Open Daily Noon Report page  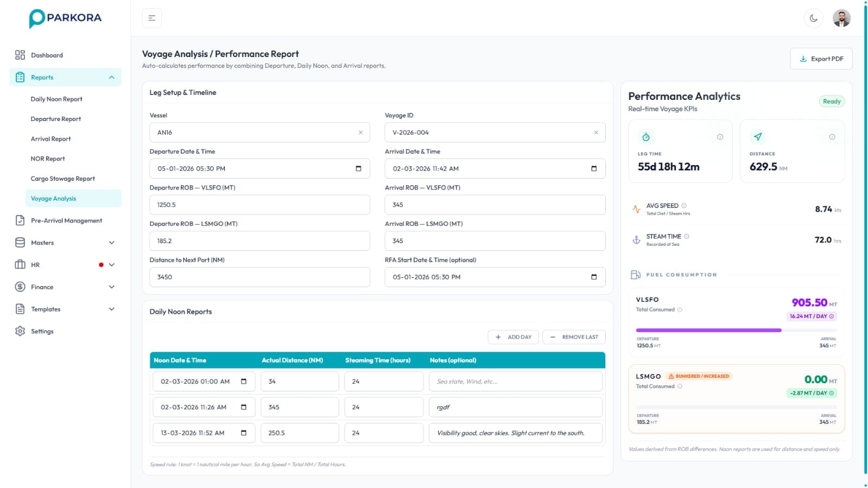[x=56, y=99]
